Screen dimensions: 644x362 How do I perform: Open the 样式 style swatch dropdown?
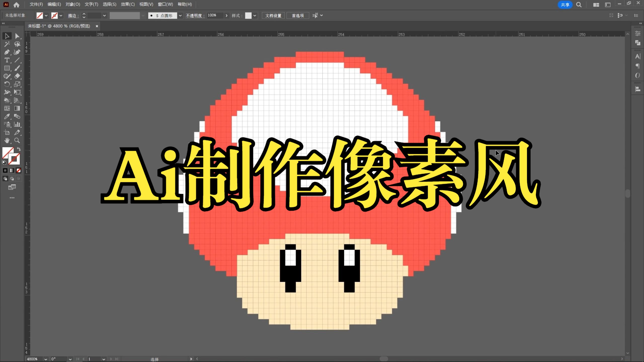[x=255, y=16]
